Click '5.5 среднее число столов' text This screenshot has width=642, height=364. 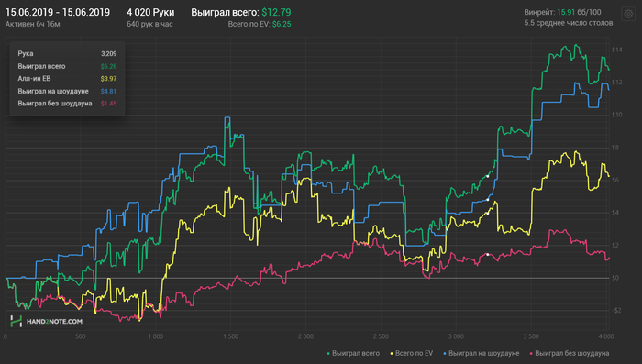(x=569, y=23)
